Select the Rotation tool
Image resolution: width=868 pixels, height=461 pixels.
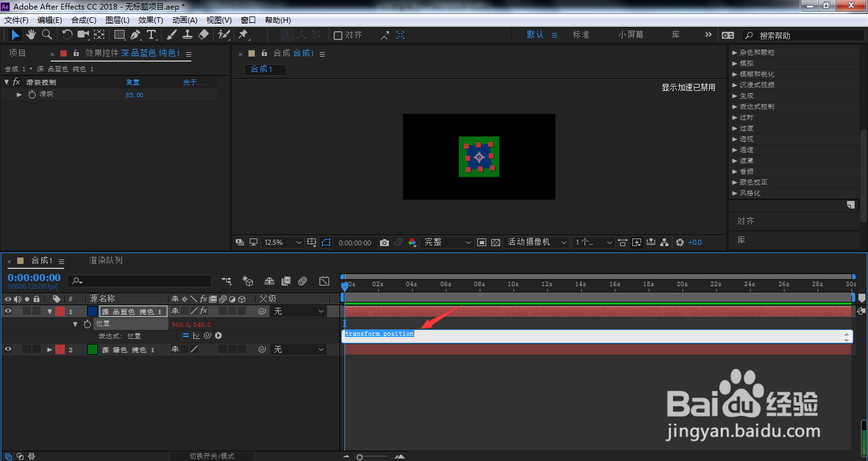pos(67,35)
